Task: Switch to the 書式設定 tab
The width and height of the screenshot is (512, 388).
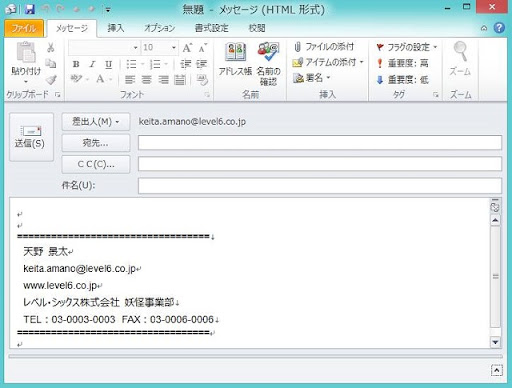Action: click(x=211, y=28)
